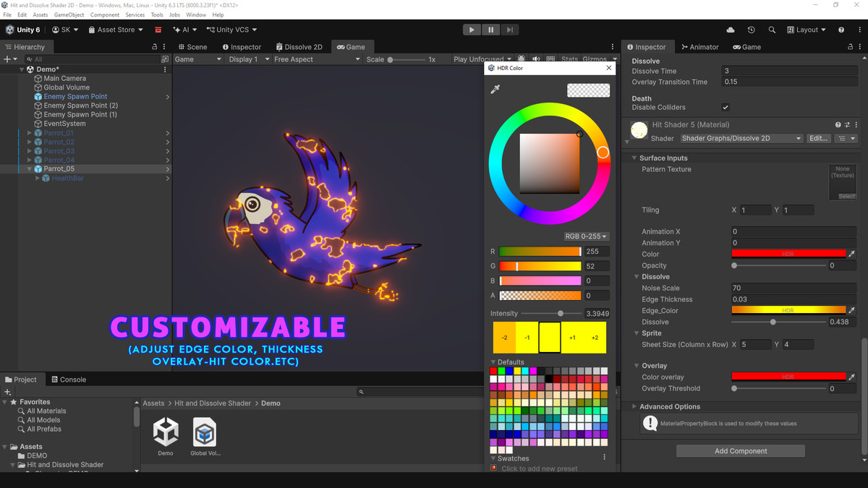Click the Dissolve amount slider

(780, 322)
